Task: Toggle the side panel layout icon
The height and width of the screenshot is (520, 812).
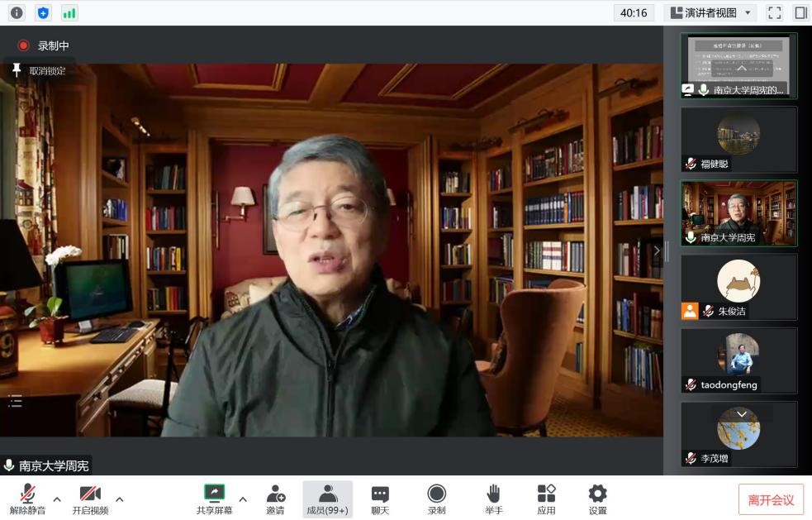Action: pyautogui.click(x=800, y=12)
